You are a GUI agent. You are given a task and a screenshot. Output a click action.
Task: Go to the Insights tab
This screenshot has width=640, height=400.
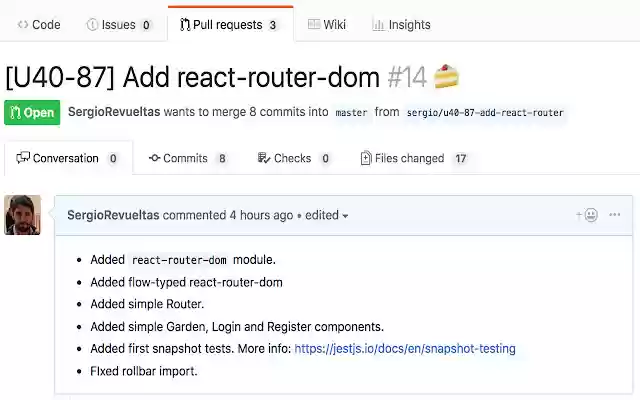point(402,25)
